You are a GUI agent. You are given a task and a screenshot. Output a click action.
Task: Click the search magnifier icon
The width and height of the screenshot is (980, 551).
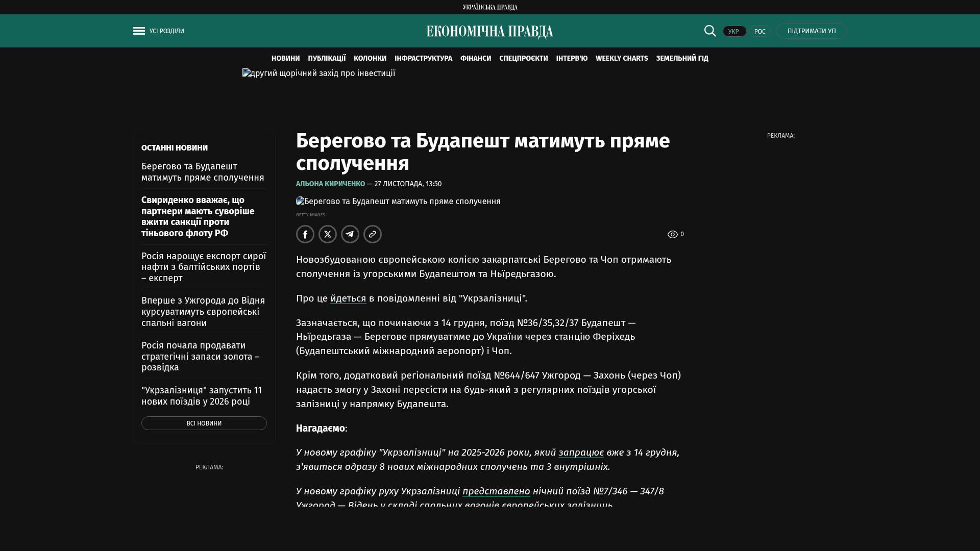click(710, 31)
